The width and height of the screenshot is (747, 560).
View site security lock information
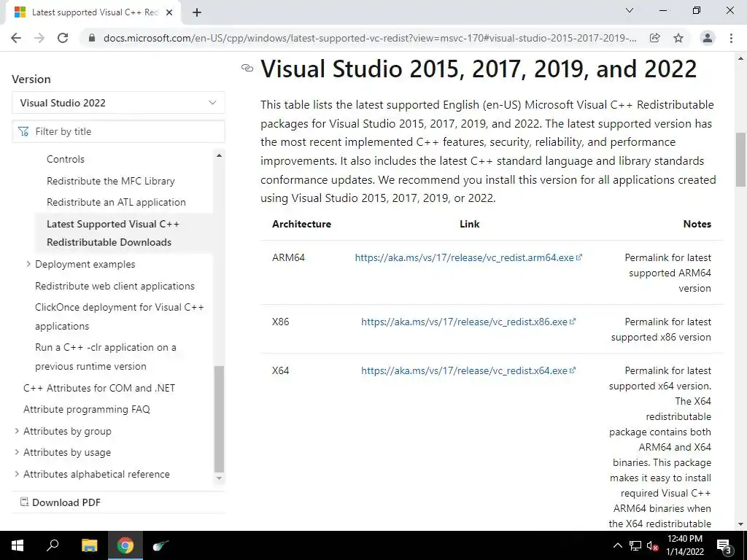pyautogui.click(x=92, y=38)
